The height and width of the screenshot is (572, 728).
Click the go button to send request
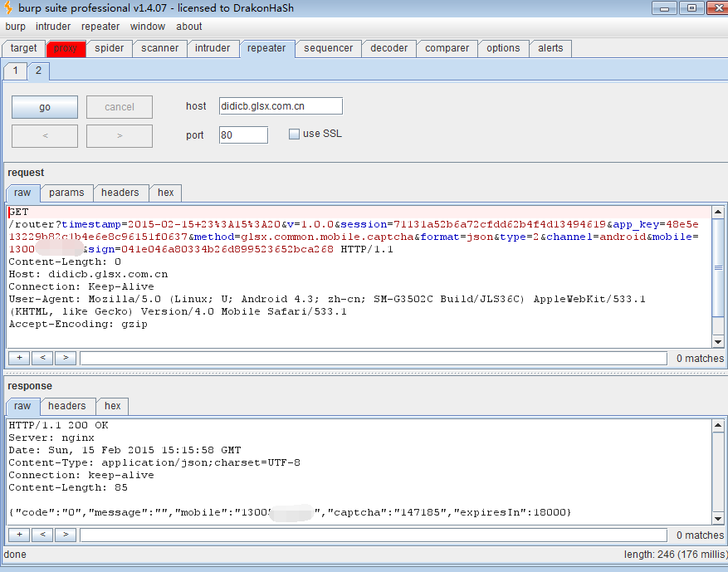click(x=45, y=107)
